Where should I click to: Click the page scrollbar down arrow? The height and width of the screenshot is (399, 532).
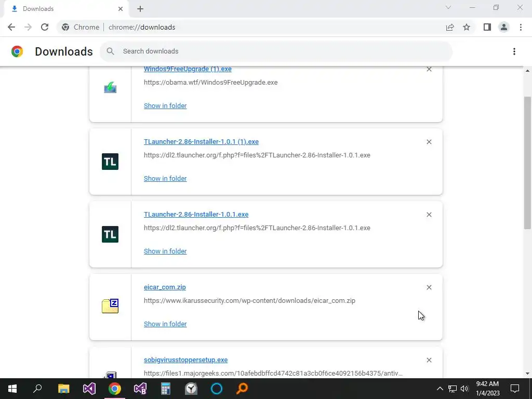coord(527,374)
